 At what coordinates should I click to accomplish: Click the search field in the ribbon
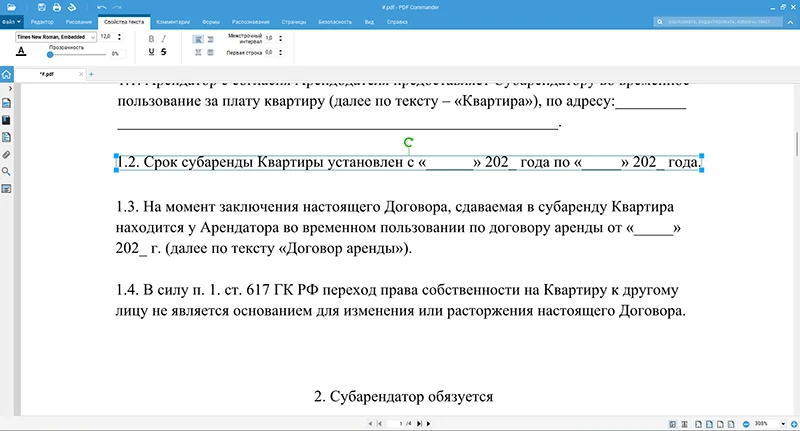tap(718, 22)
